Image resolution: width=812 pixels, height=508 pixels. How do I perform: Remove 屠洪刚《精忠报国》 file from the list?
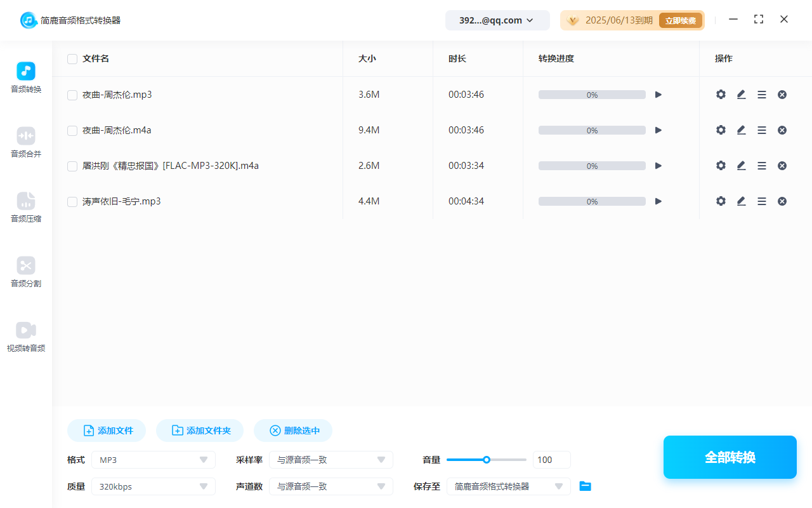(x=782, y=166)
